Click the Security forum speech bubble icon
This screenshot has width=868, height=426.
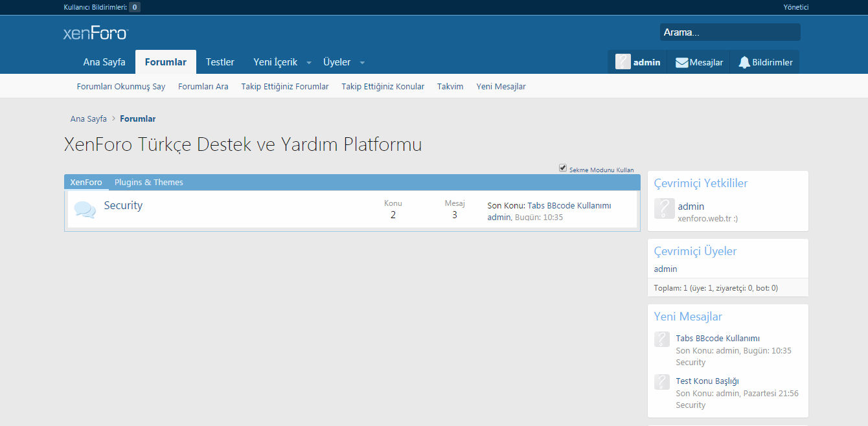click(x=85, y=210)
